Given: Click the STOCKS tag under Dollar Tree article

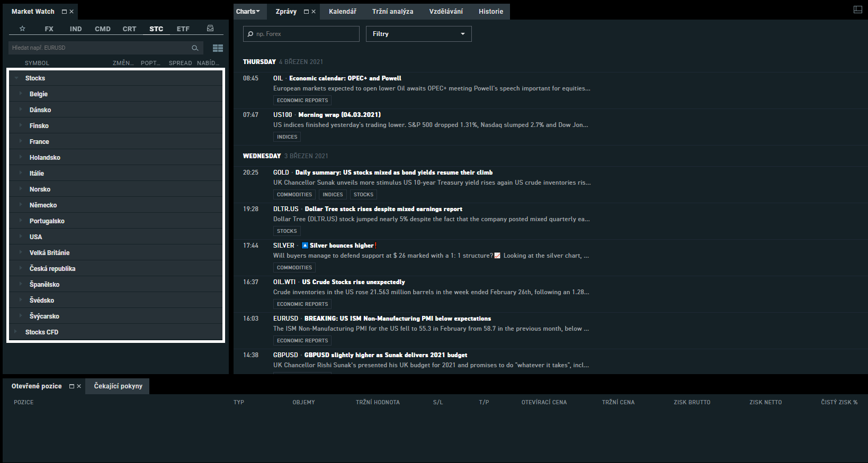Looking at the screenshot, I should [287, 231].
